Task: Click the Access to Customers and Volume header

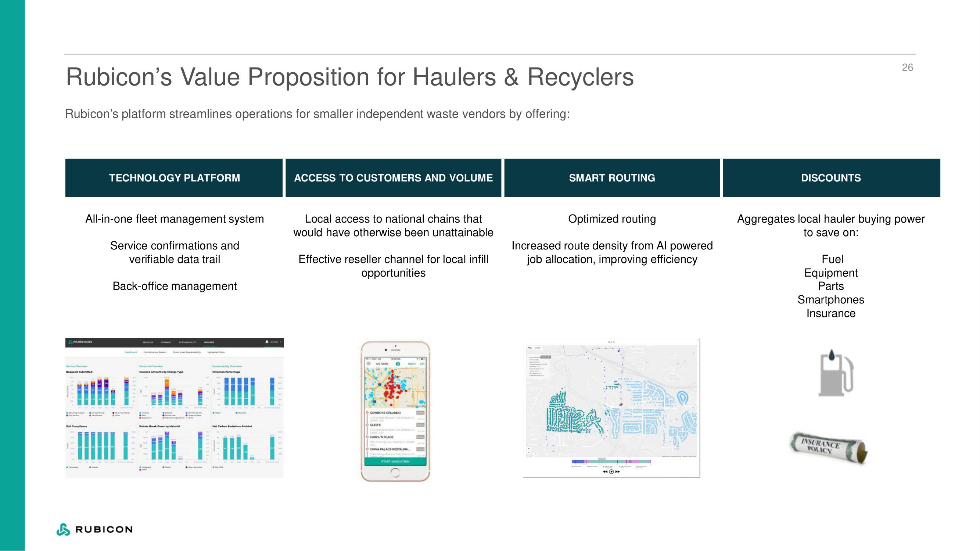Action: [394, 178]
